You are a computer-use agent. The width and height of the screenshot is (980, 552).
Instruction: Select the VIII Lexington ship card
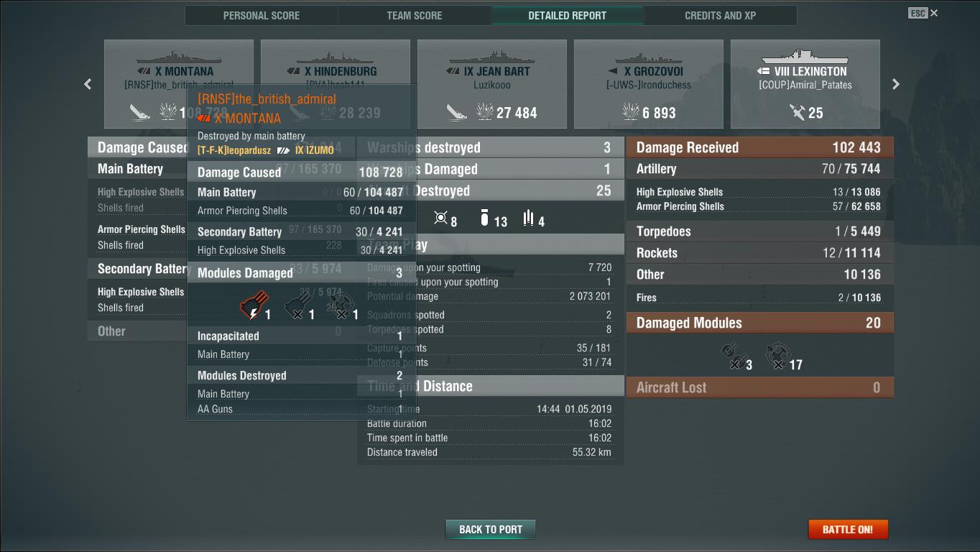point(805,84)
